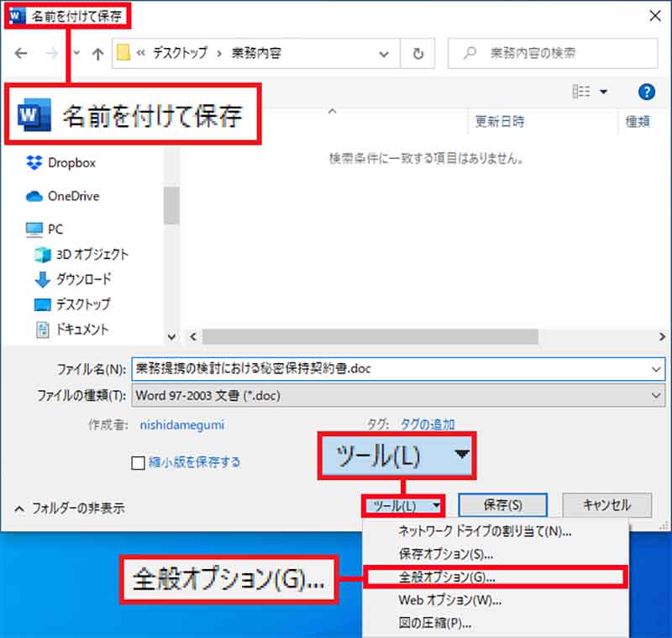Select Dropbox in the navigation pane
The height and width of the screenshot is (638, 672).
[x=71, y=163]
